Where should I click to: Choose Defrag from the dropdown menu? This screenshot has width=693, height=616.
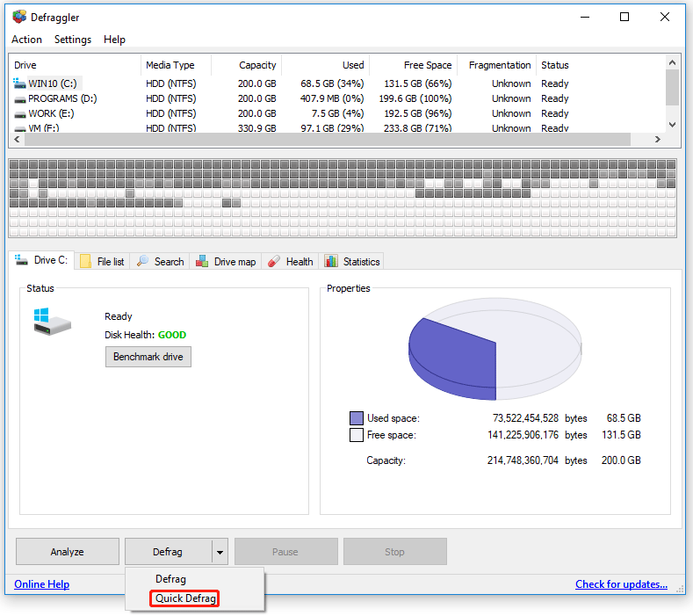pyautogui.click(x=170, y=579)
